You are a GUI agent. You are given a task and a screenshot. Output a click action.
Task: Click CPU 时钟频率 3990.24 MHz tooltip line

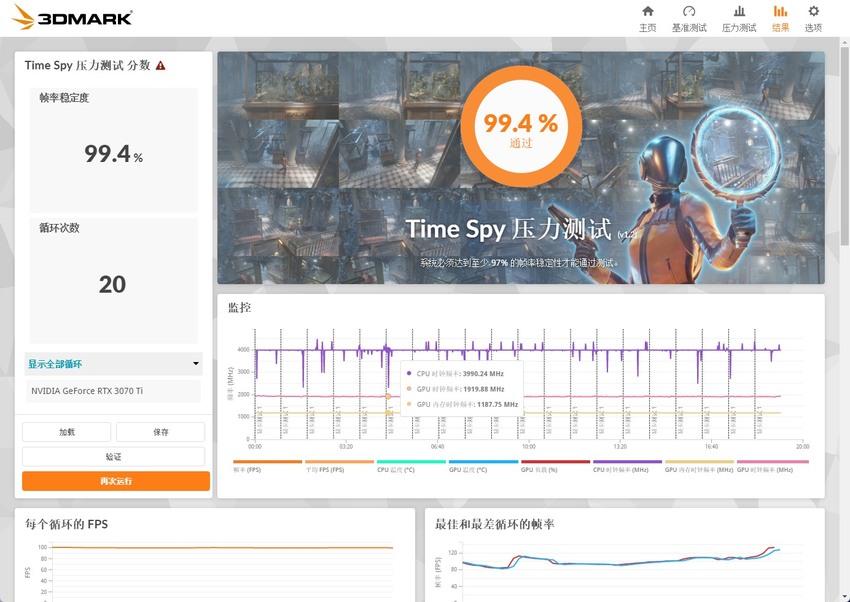455,373
